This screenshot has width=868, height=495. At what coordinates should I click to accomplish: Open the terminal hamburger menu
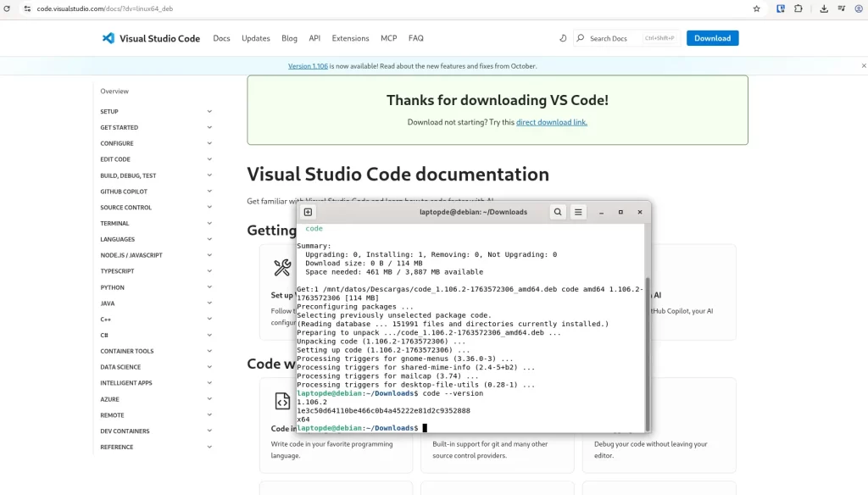[578, 212]
